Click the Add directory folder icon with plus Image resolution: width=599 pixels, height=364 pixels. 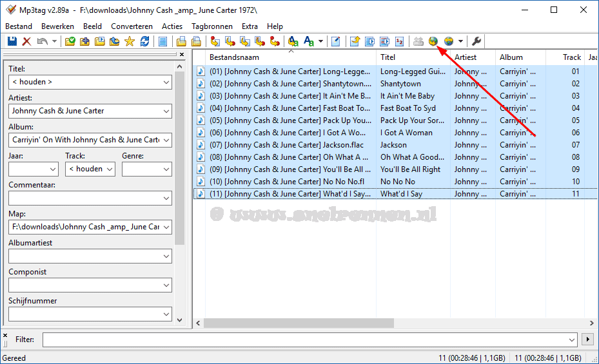tap(85, 41)
